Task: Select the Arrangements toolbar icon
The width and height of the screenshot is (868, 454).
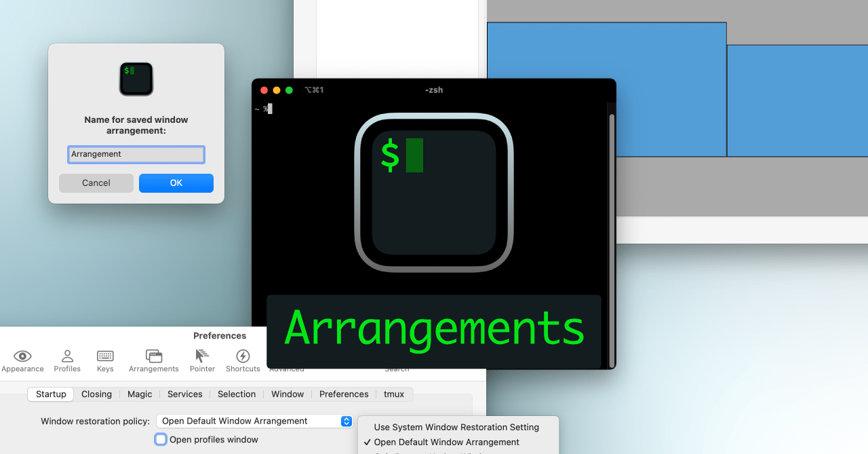Action: (x=153, y=360)
